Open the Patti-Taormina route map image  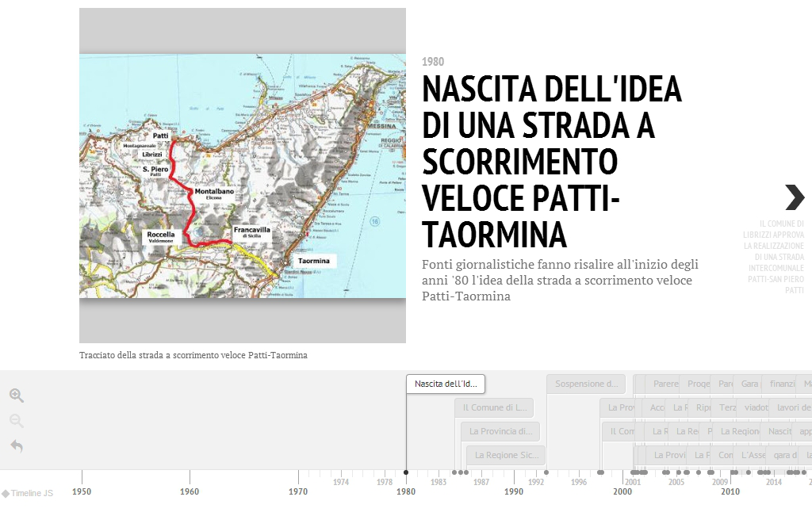(243, 175)
